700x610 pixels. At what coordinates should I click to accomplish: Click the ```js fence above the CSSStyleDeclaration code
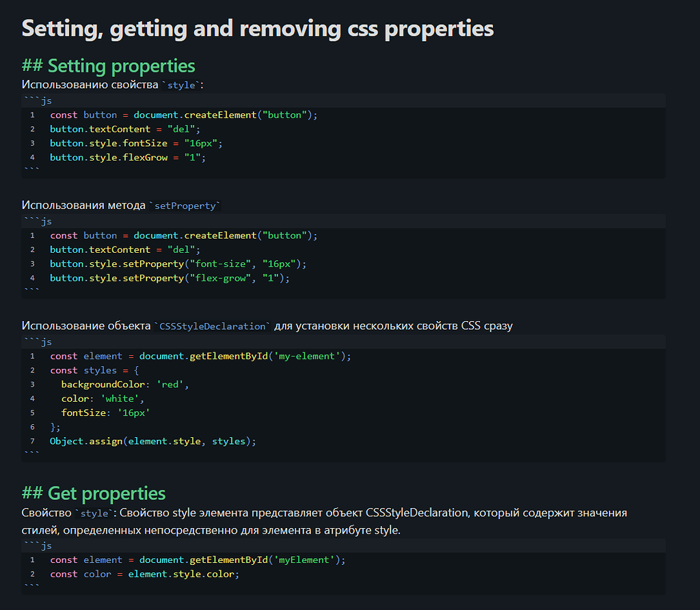pyautogui.click(x=38, y=342)
